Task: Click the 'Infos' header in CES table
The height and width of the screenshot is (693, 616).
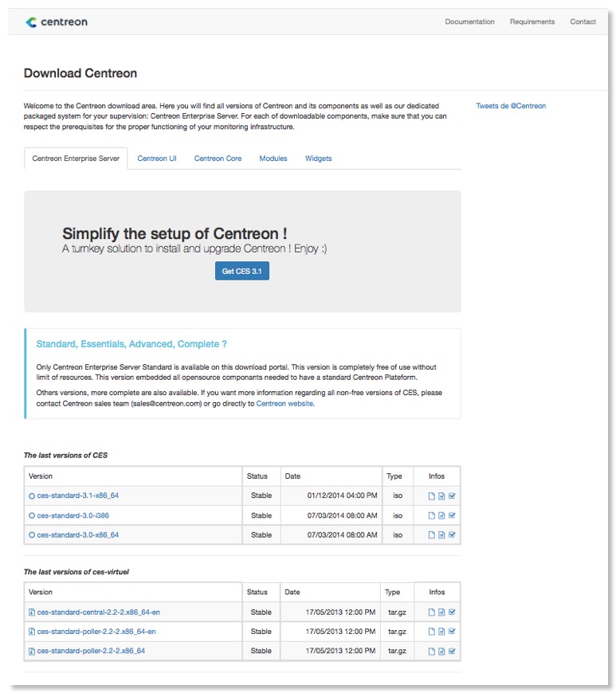Action: 437,476
